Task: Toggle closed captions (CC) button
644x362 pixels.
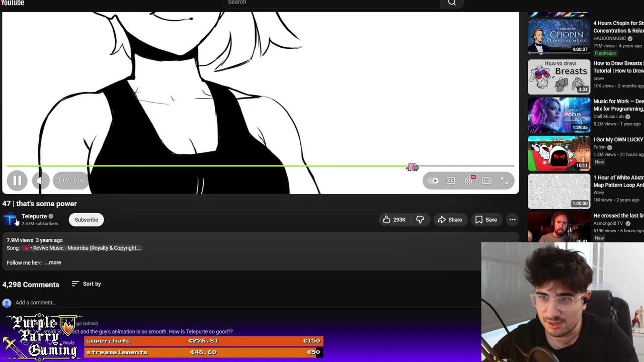Action: (451, 180)
